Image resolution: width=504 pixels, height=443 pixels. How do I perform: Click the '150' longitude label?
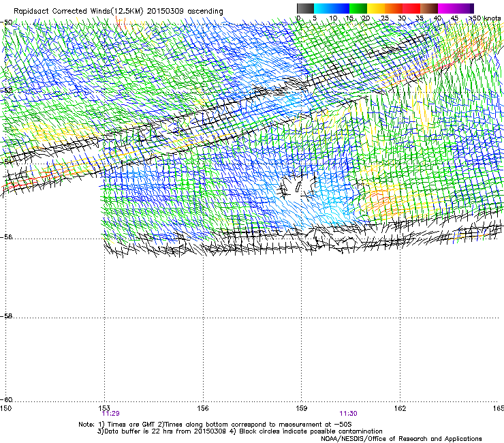(5, 408)
